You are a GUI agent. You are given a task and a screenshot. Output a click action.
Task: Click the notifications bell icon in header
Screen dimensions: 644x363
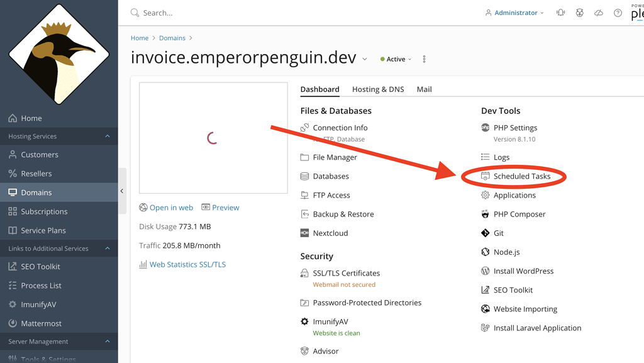(560, 13)
